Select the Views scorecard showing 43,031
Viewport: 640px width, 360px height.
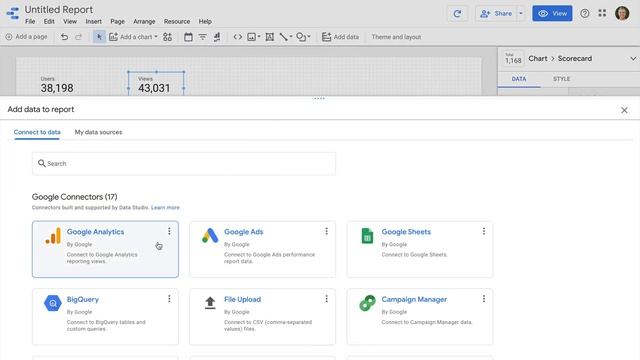[x=156, y=84]
